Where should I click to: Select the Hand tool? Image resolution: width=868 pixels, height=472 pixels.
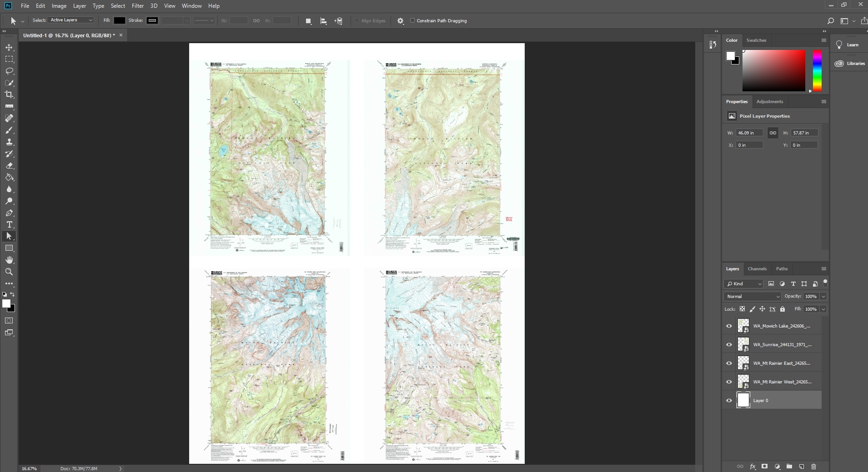point(9,260)
